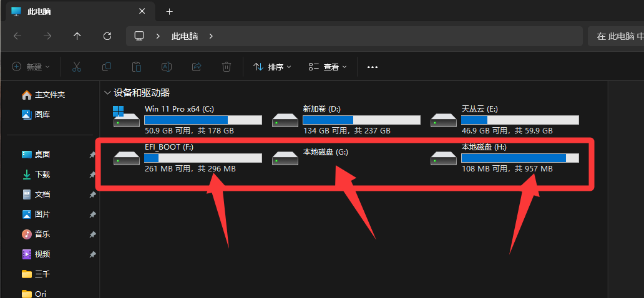Open the 新建 dropdown menu
644x298 pixels.
pos(31,67)
